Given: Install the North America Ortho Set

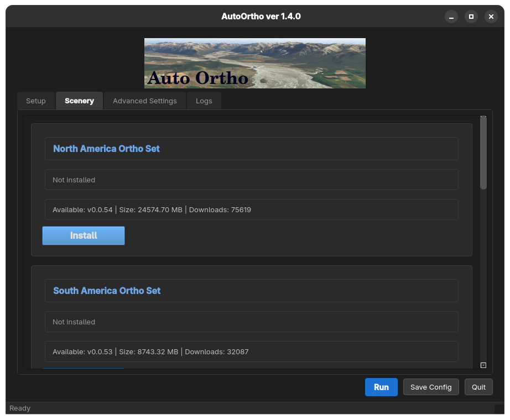Looking at the screenshot, I should 84,235.
